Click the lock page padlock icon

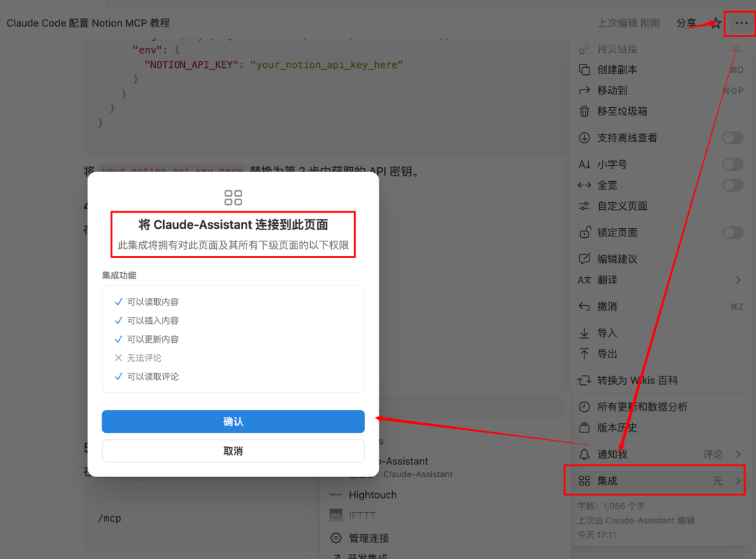tap(584, 232)
